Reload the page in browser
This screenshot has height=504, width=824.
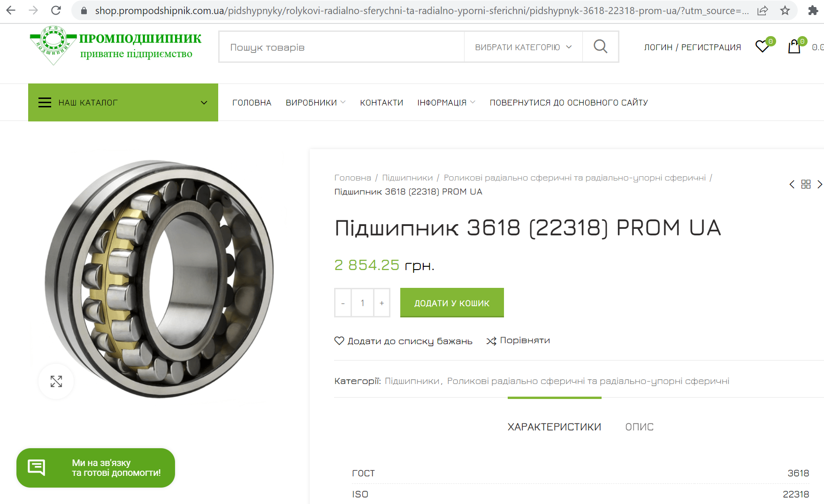56,10
